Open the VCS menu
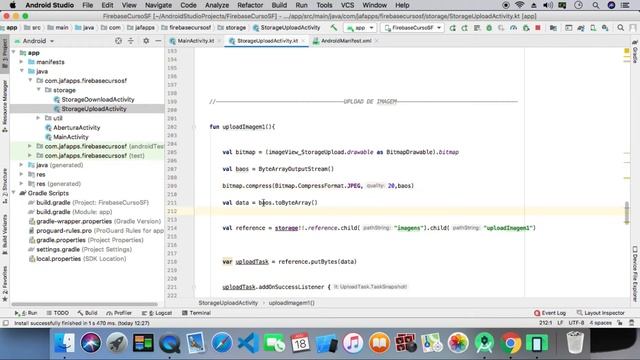This screenshot has height=360, width=640. click(x=347, y=5)
